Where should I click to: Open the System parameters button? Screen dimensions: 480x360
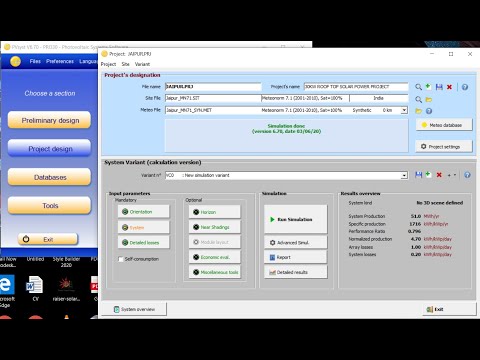pos(143,227)
